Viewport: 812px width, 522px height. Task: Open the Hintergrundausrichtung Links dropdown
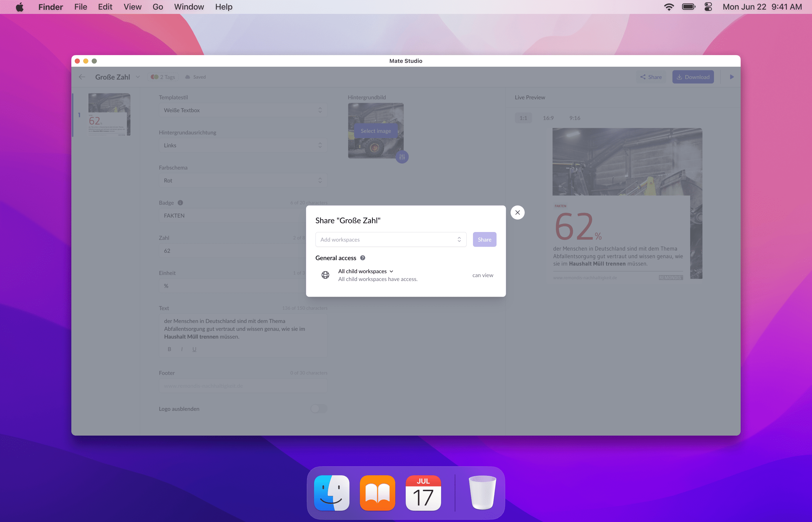tap(243, 145)
